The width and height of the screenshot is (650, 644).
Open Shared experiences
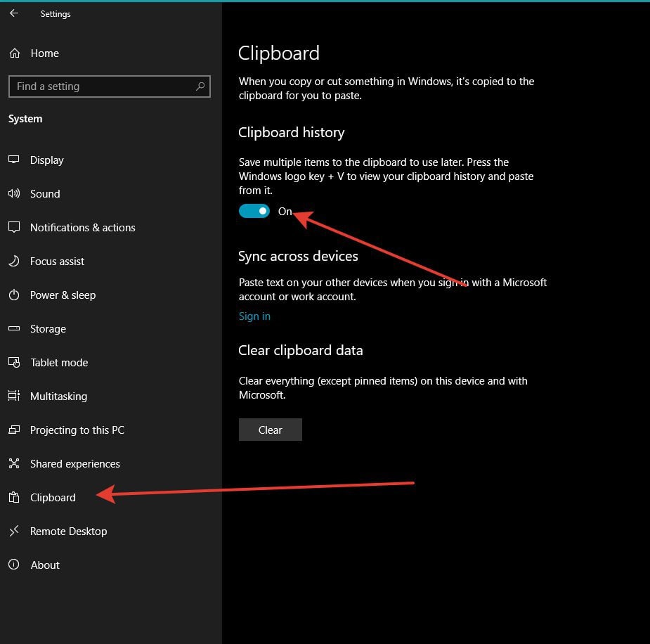75,463
